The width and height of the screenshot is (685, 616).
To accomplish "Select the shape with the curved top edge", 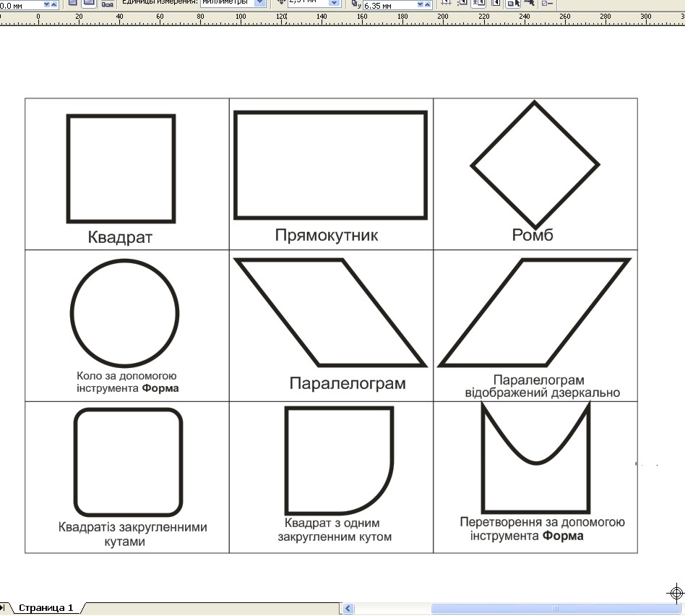I will tap(535, 458).
